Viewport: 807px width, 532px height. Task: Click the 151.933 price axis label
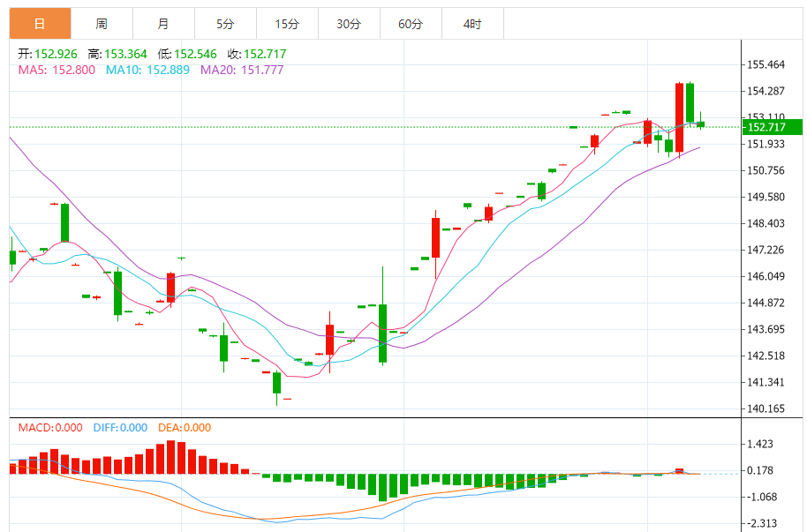coord(766,144)
